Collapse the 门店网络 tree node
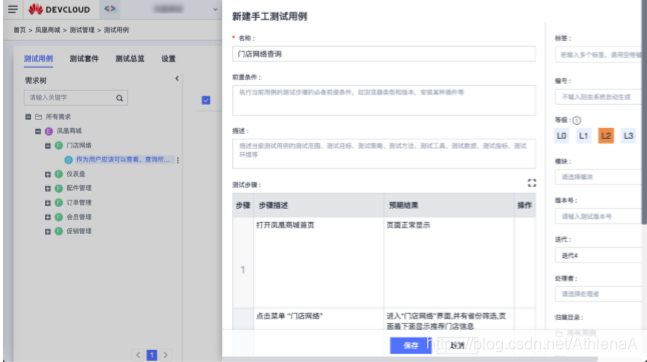The height and width of the screenshot is (362, 647). 48,146
